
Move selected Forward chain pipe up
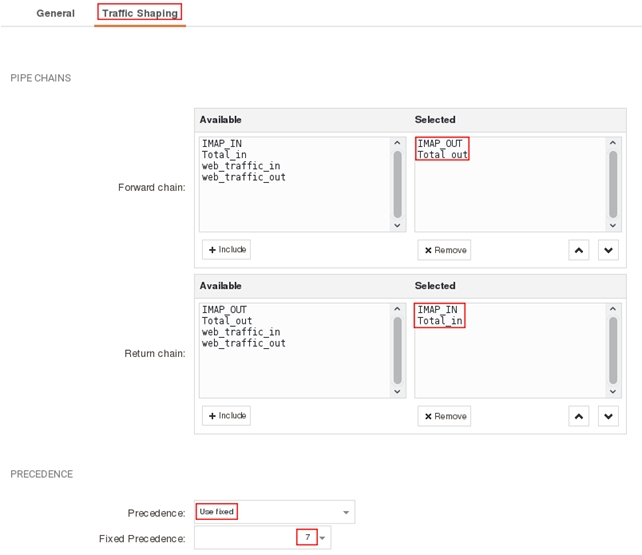point(578,250)
